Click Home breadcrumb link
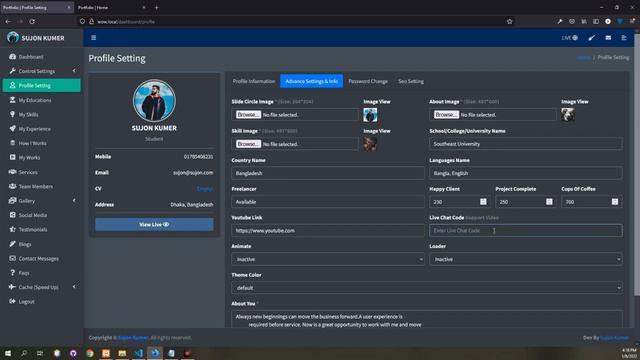The width and height of the screenshot is (640, 360). (583, 58)
